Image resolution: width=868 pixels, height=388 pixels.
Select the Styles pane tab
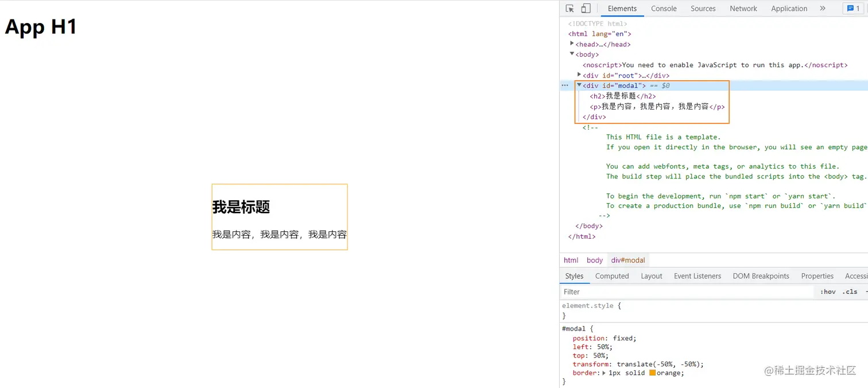click(x=574, y=276)
